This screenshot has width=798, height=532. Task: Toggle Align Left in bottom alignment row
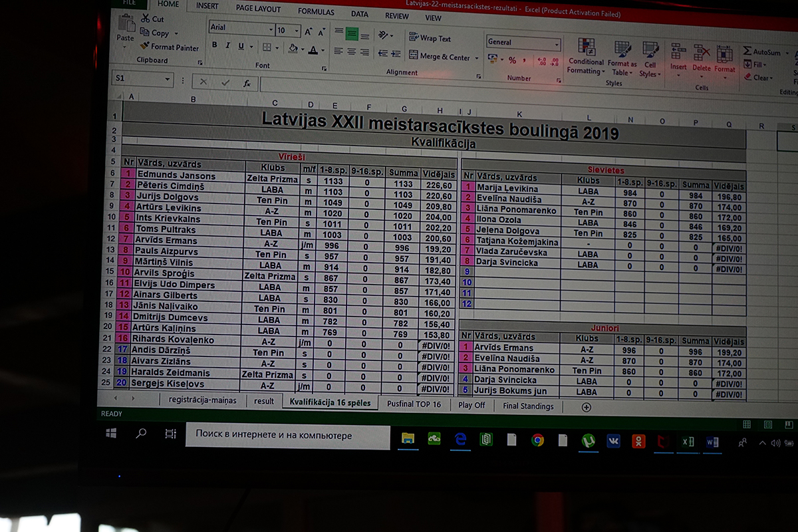(338, 51)
